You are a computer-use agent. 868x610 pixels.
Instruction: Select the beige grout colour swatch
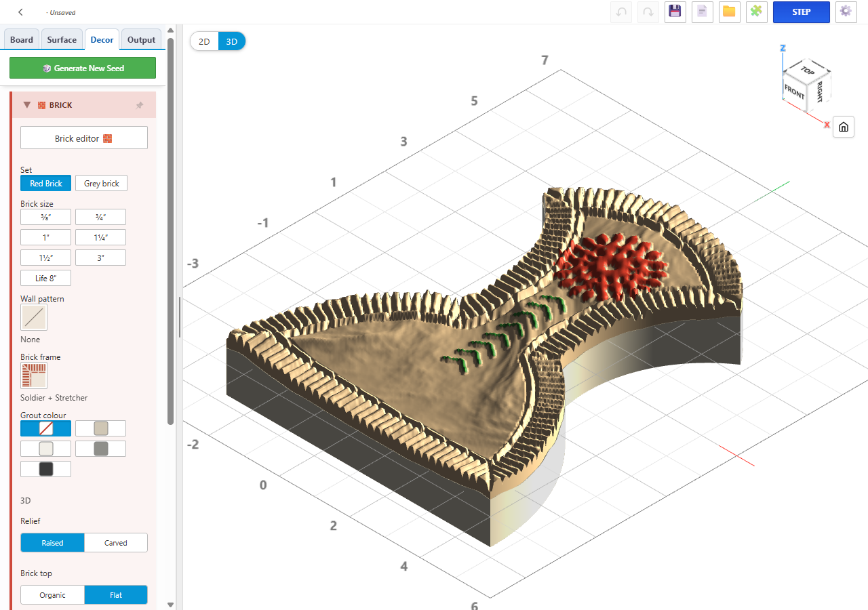100,428
